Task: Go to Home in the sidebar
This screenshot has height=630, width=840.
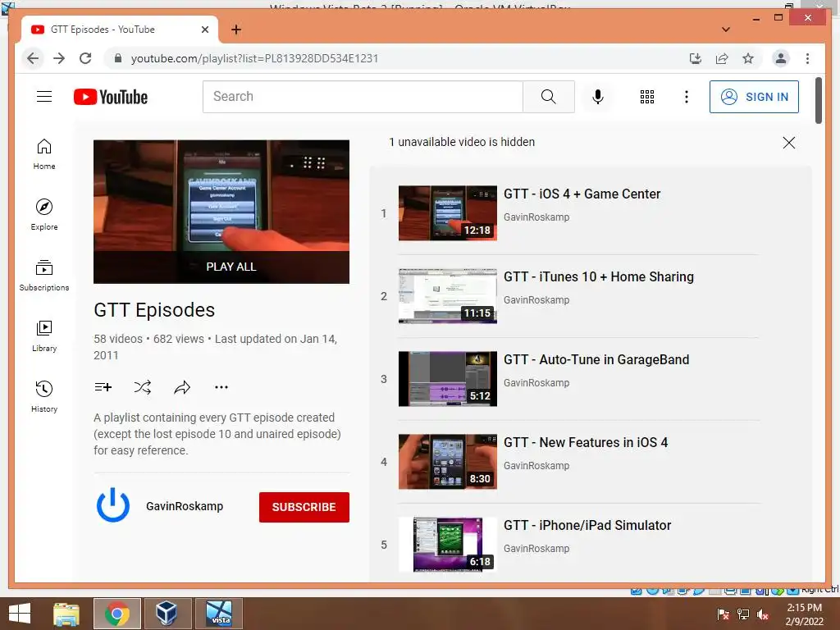Action: click(44, 154)
